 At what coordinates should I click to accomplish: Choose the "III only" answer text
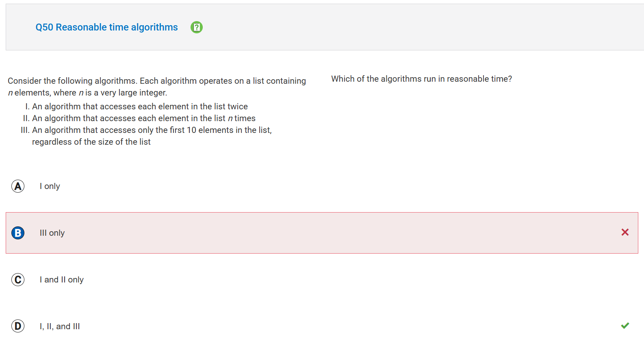[x=52, y=233]
